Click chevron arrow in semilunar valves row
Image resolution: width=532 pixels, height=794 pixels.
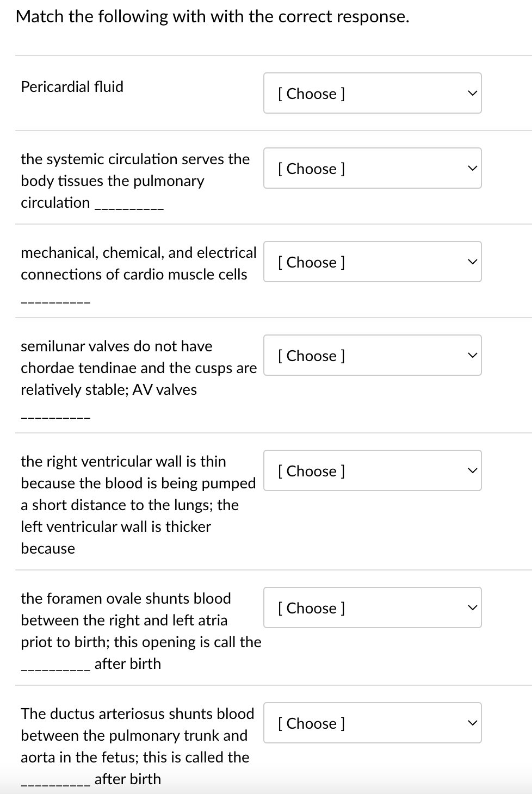473,355
